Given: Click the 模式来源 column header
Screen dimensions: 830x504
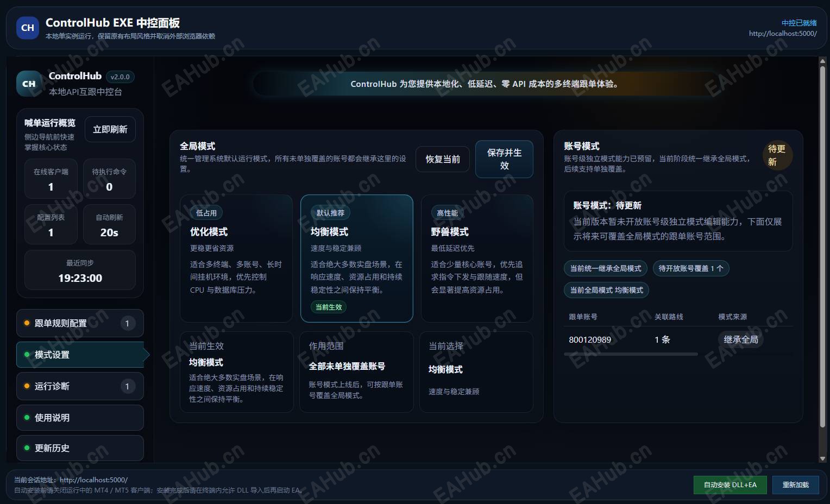Looking at the screenshot, I should pyautogui.click(x=732, y=317).
